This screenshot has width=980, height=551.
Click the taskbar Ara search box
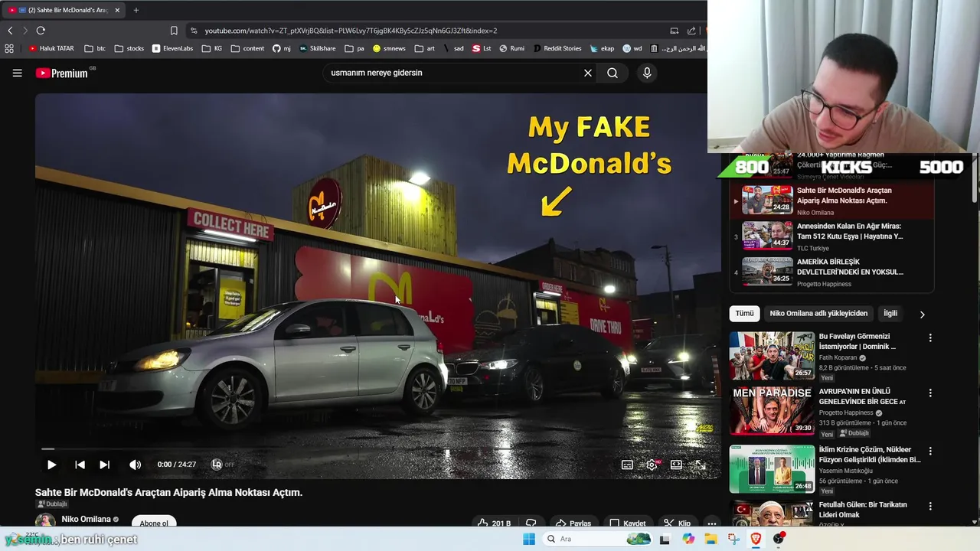[598, 539]
